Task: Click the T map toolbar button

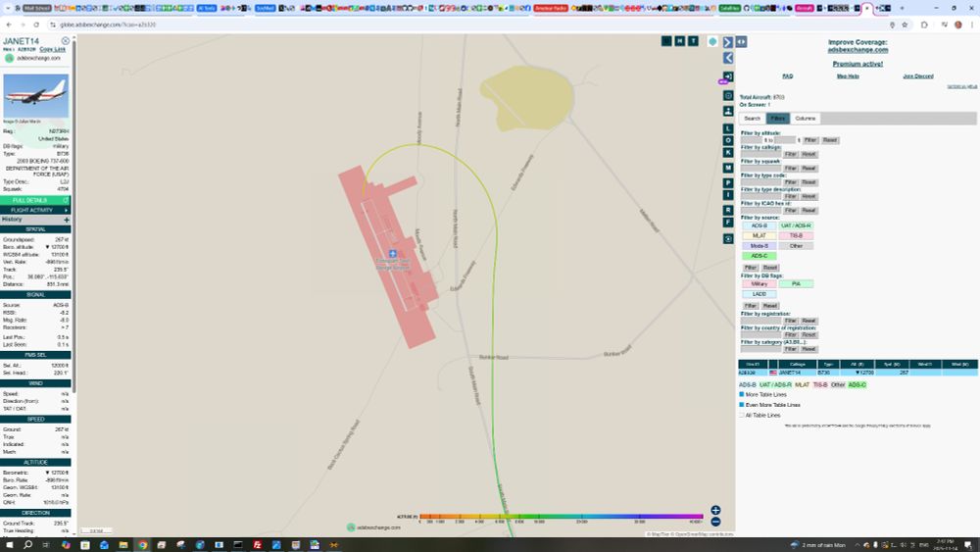Action: [x=693, y=40]
